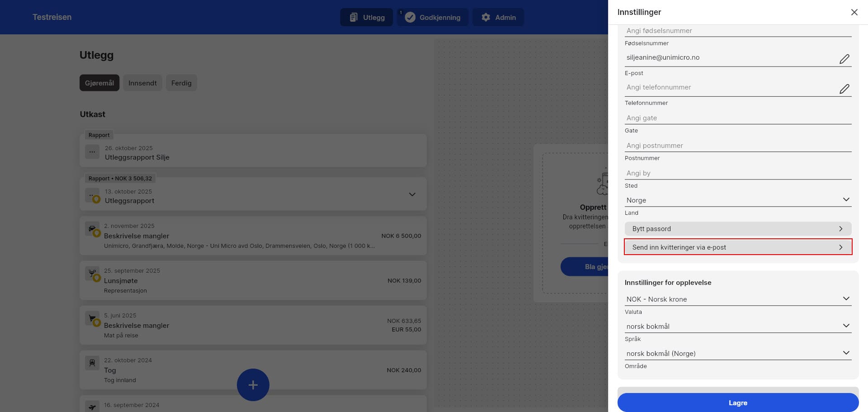Screen dimensions: 868x412
Task: Open the Område dropdown
Action: [x=738, y=353]
